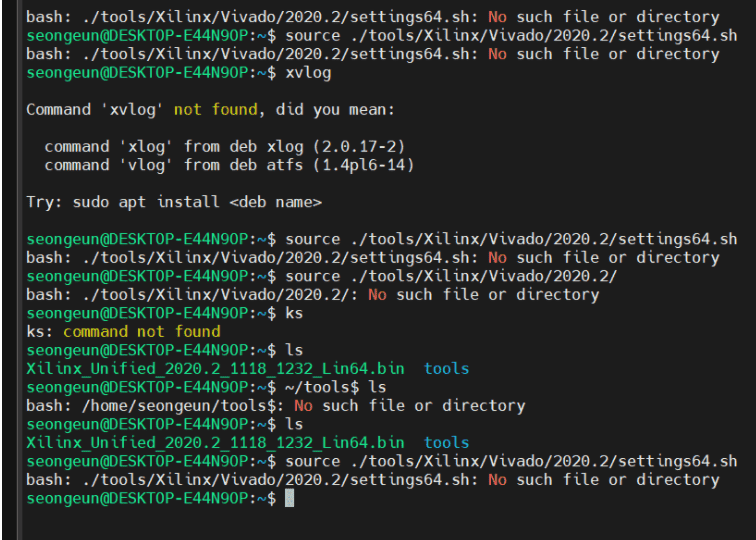Click the .bin filename under the ks error
Viewport: 756px width, 540px height.
pyautogui.click(x=215, y=369)
